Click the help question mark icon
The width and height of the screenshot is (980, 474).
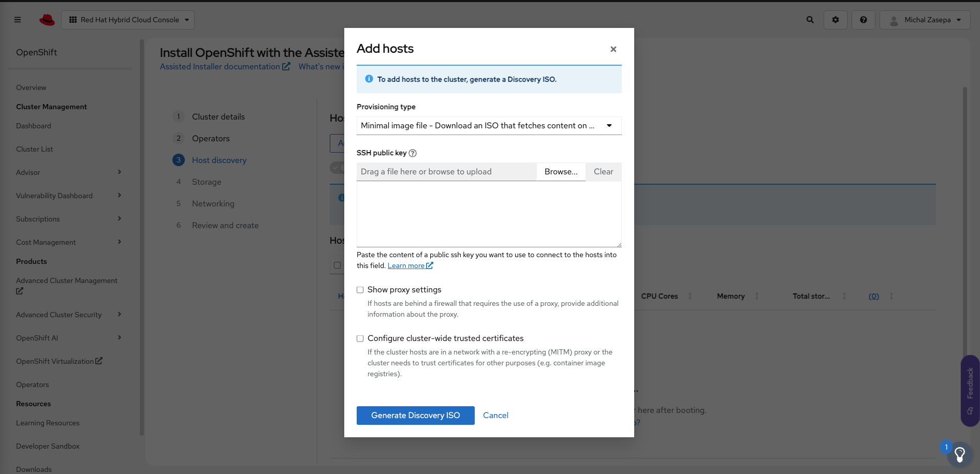pos(863,20)
